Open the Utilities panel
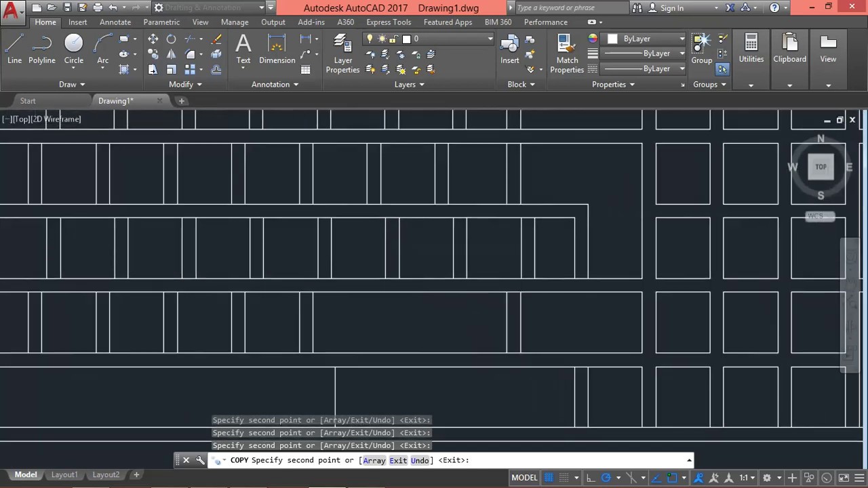 pyautogui.click(x=751, y=49)
